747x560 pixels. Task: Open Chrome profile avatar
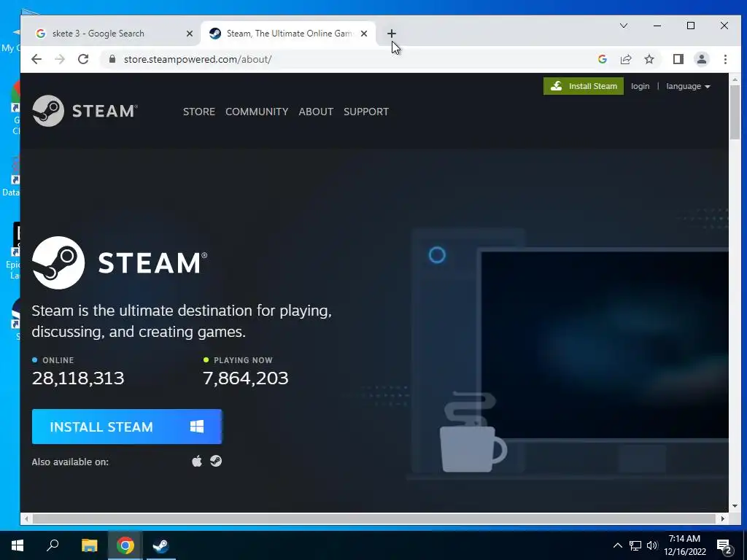(x=701, y=59)
